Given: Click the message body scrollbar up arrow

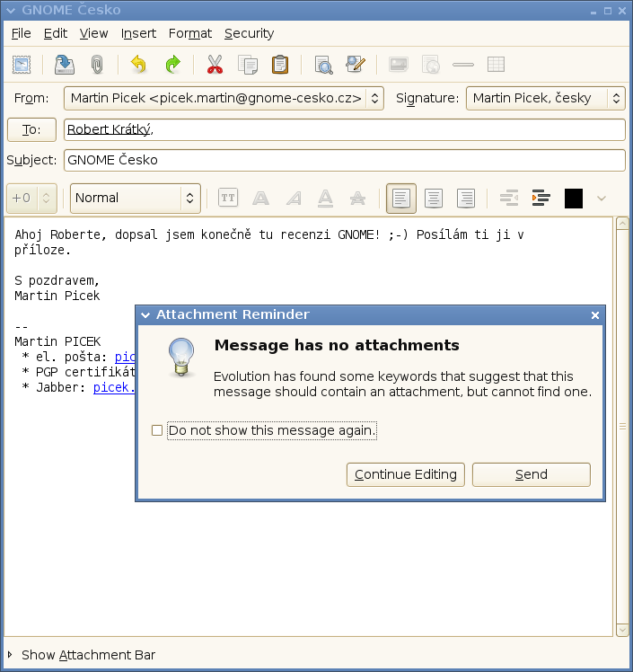Looking at the screenshot, I should pos(622,224).
